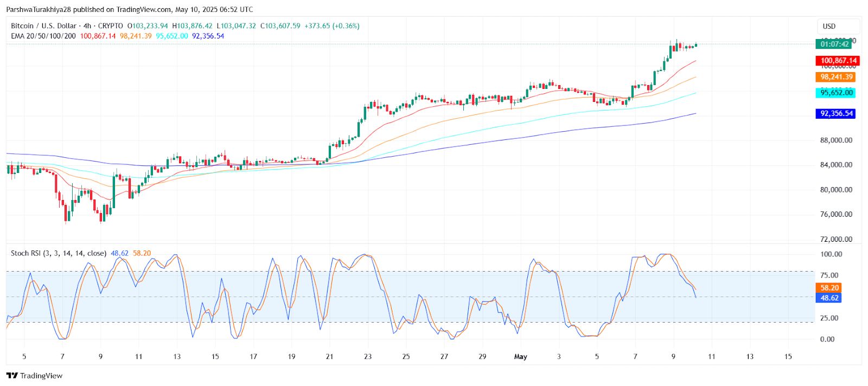
Task: Click the red 100,867.14 value in the EMA legend
Action: point(98,36)
